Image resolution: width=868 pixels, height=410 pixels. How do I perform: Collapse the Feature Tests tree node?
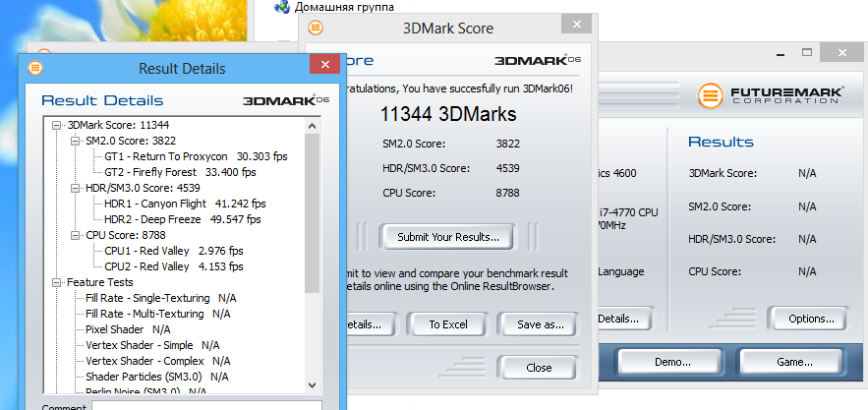[x=56, y=282]
